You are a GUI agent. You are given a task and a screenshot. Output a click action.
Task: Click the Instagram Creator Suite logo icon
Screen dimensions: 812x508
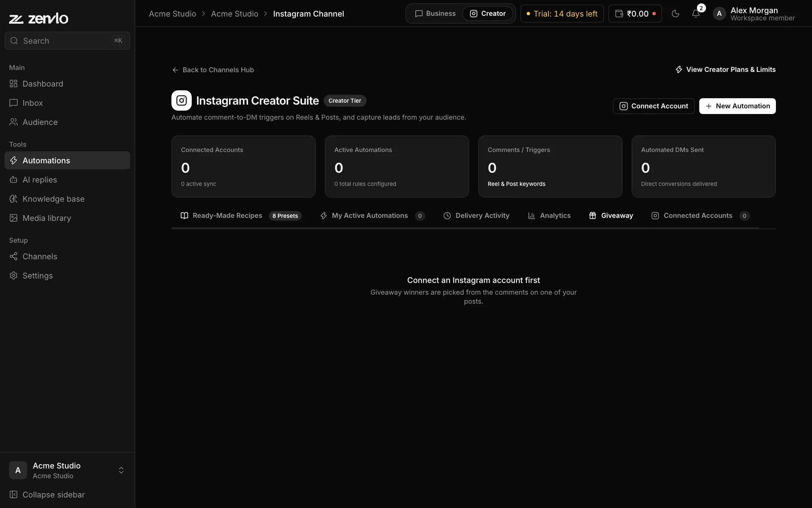[182, 100]
